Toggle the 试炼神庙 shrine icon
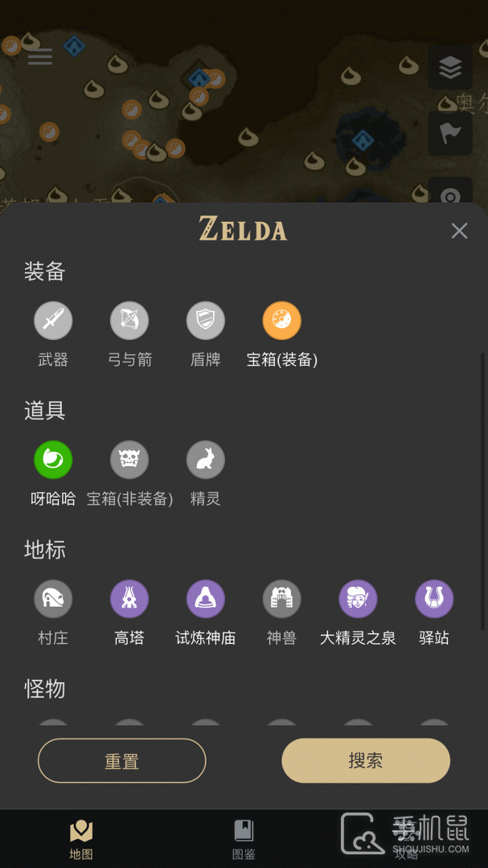The width and height of the screenshot is (488, 868). point(206,600)
